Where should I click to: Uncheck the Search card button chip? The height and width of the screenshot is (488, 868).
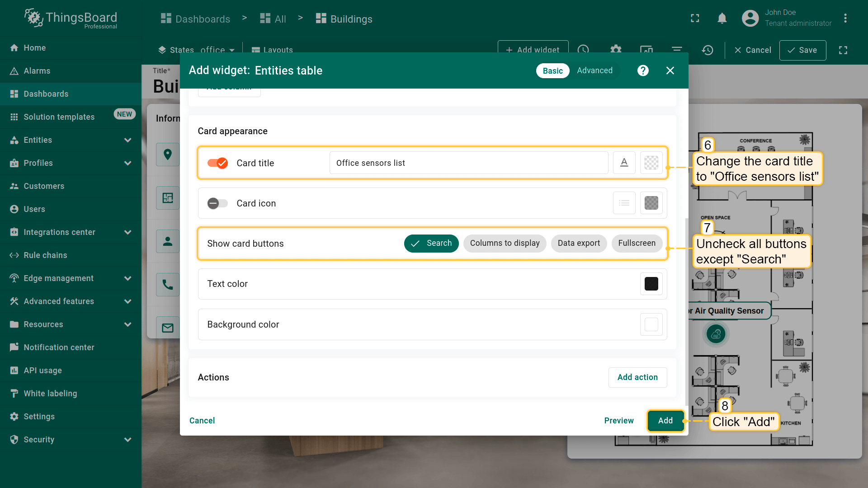(x=431, y=244)
